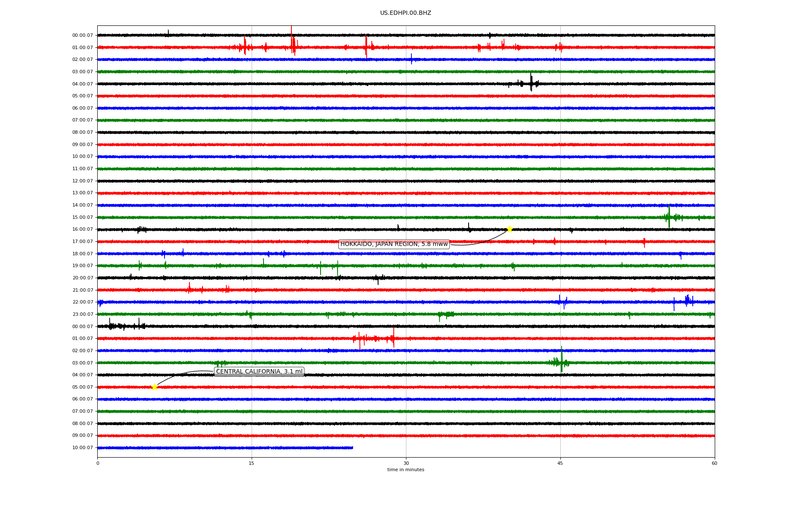Click the 30 minute x-axis tick label

[x=406, y=463]
